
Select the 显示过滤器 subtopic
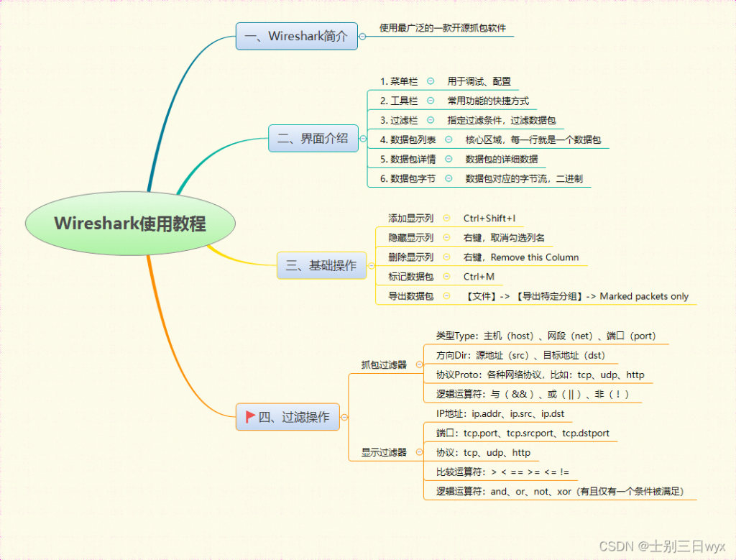click(x=384, y=452)
